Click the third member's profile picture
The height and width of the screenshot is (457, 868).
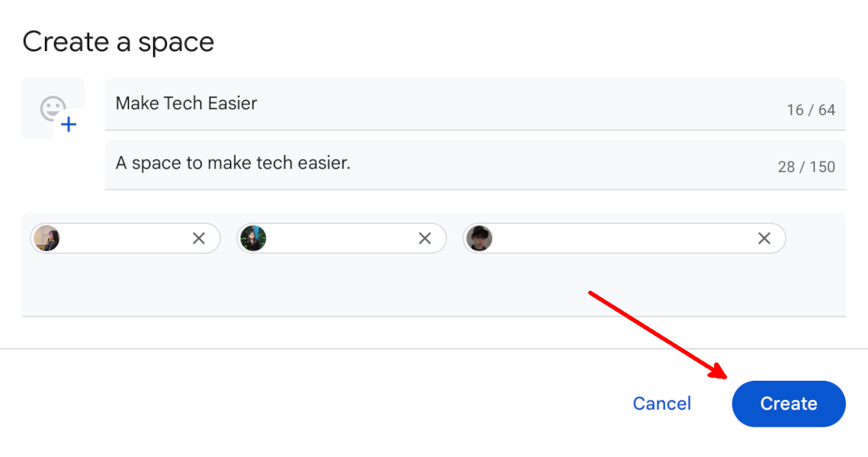pyautogui.click(x=479, y=238)
